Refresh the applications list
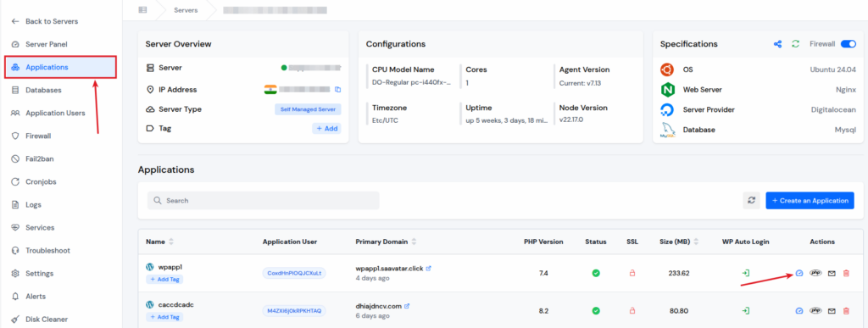This screenshot has height=328, width=868. tap(751, 200)
